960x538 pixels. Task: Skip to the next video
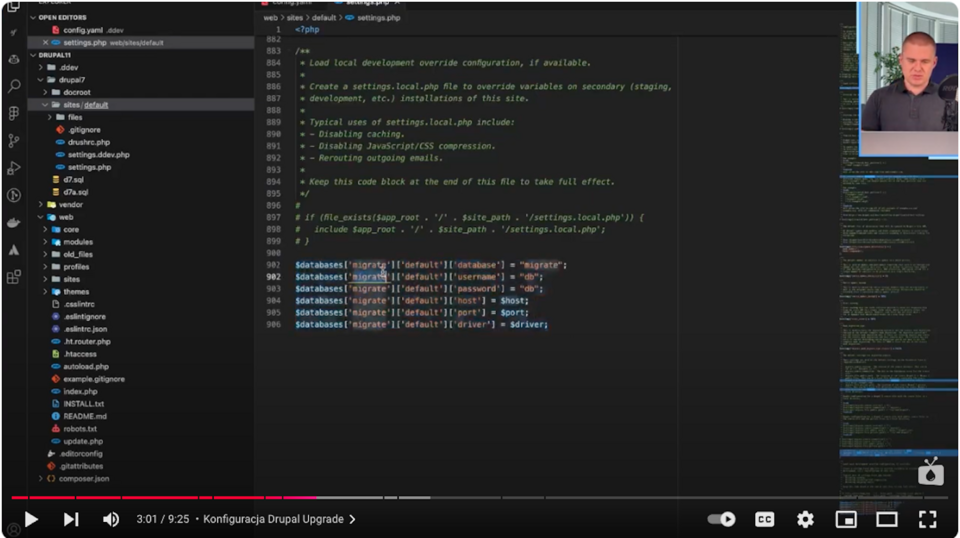[x=71, y=520]
